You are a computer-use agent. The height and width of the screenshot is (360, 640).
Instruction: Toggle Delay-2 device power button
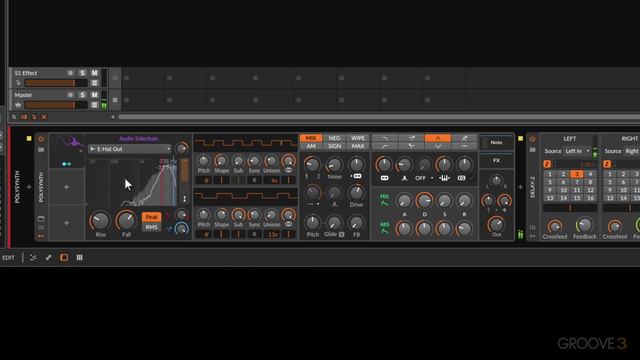(x=532, y=139)
